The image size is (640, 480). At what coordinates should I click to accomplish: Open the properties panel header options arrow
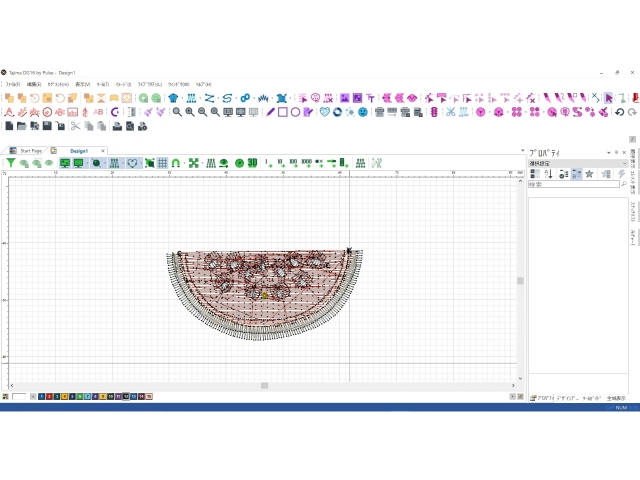coord(609,153)
